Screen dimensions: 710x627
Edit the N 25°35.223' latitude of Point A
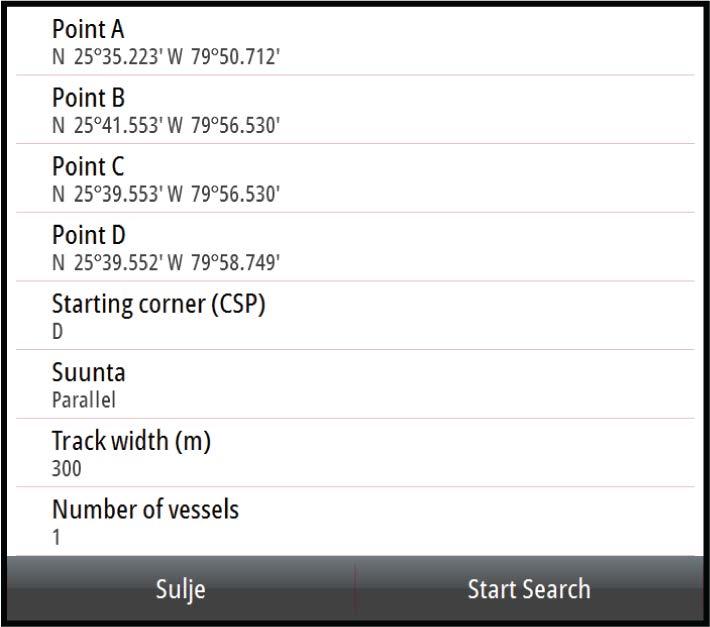coord(107,57)
